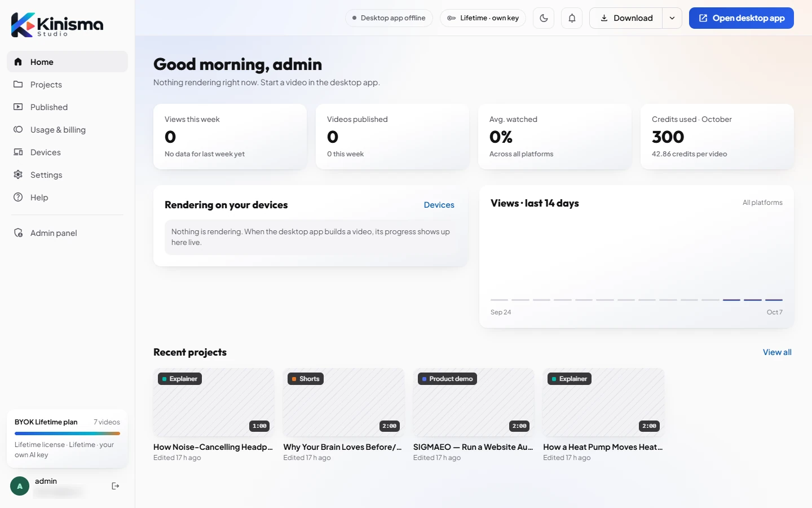Open the Heat Pump explainer thumbnail

(603, 402)
